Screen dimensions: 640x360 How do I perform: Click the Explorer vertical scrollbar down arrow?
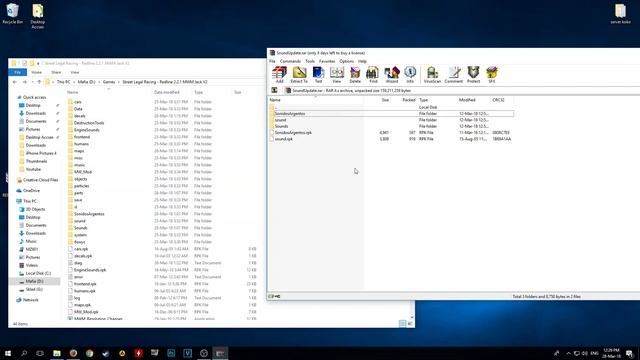[412, 317]
